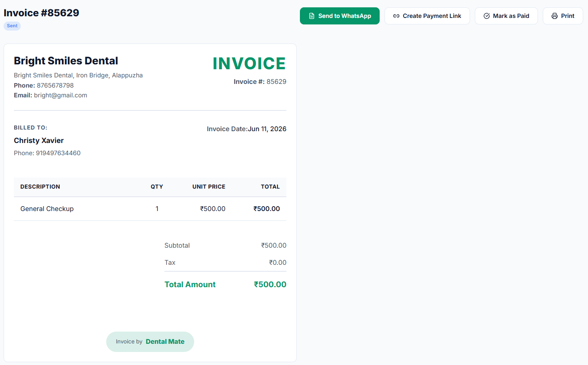Click the large green INVOICE title
The width and height of the screenshot is (588, 365).
pyautogui.click(x=249, y=64)
